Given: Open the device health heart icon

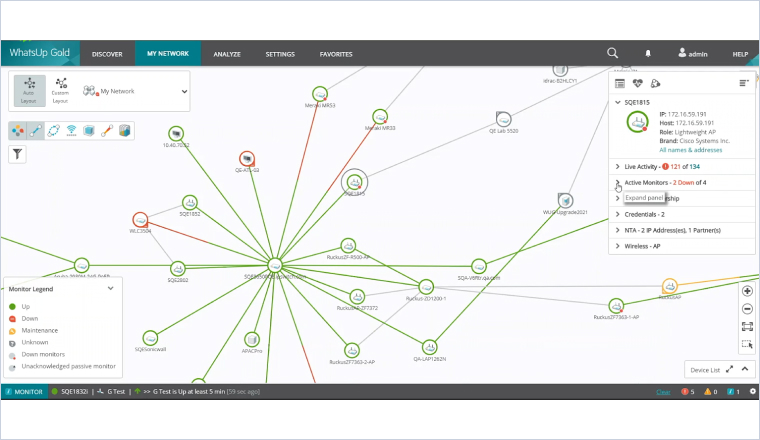Looking at the screenshot, I should click(637, 83).
